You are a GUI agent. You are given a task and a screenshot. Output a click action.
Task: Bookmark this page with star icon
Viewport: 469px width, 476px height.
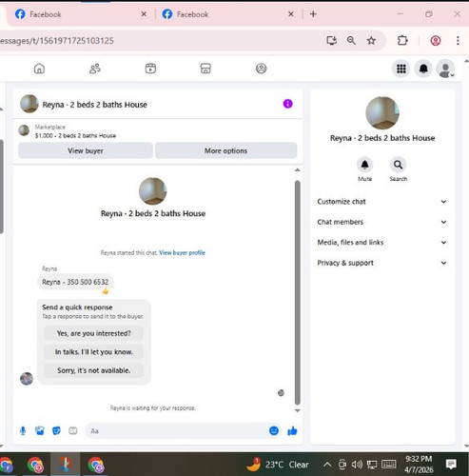pos(371,41)
